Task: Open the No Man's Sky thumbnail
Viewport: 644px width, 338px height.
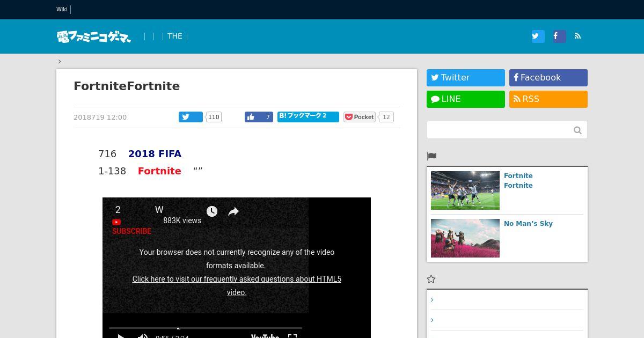Action: 465,238
